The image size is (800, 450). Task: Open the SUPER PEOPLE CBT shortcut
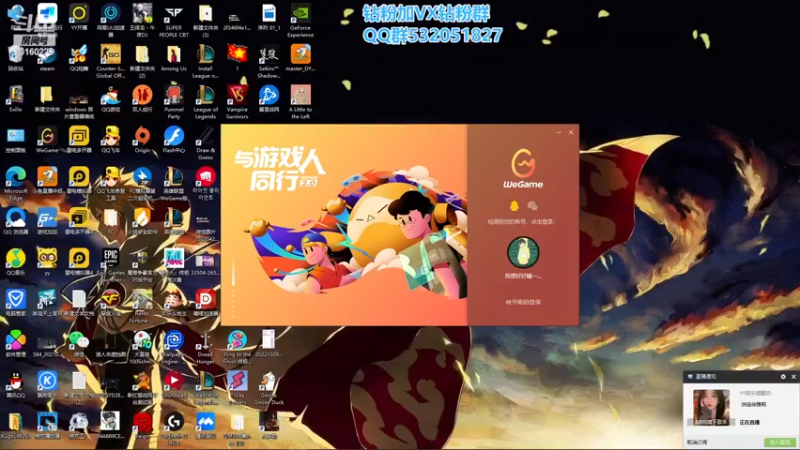point(173,20)
